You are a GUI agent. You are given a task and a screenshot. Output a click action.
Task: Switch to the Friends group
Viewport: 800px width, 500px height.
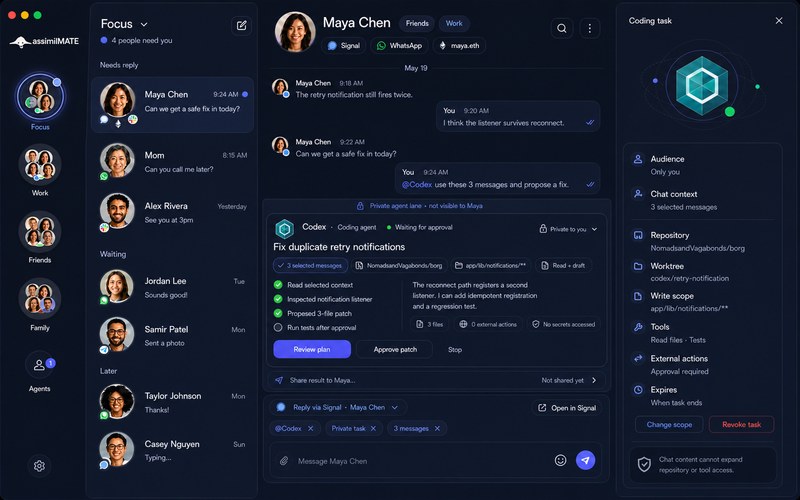pyautogui.click(x=40, y=238)
